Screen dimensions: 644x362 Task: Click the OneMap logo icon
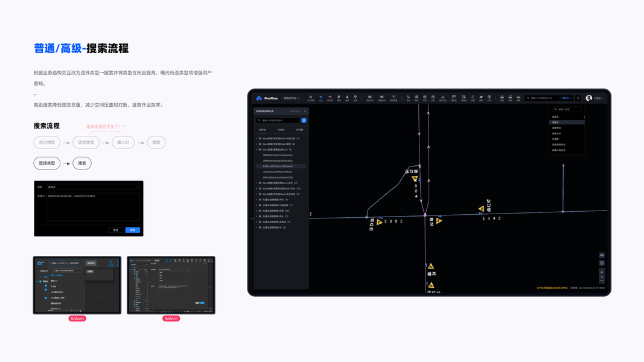point(259,98)
